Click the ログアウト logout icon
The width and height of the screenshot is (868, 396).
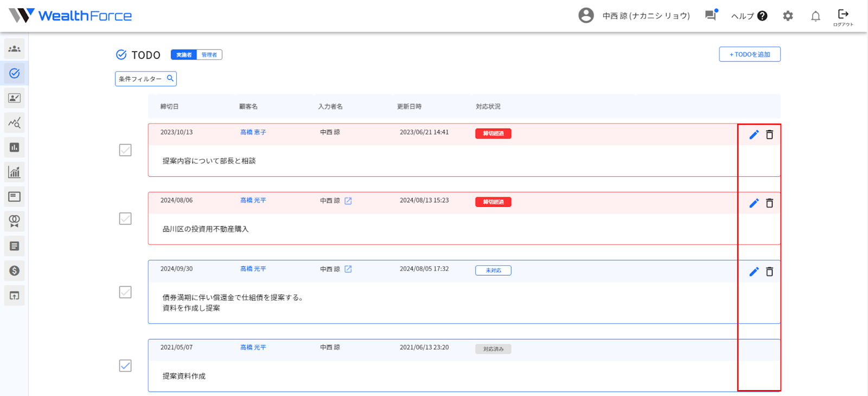843,17
